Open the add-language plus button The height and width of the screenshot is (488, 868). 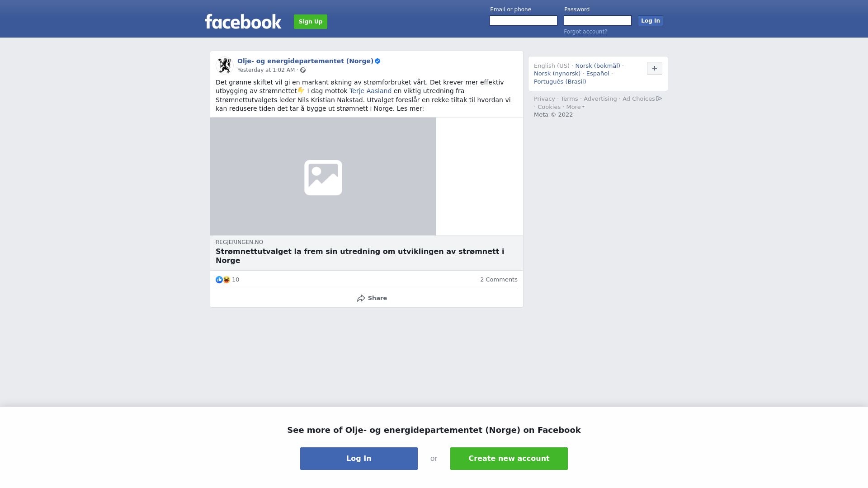pos(655,68)
